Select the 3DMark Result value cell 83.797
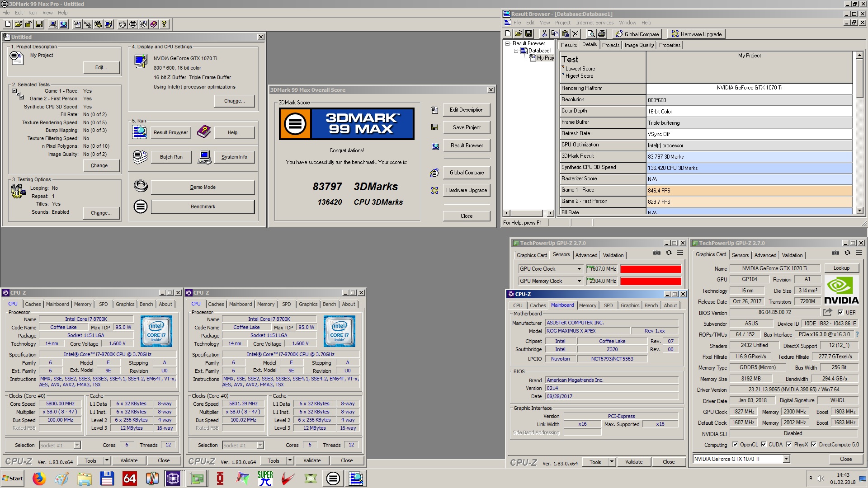 point(749,157)
